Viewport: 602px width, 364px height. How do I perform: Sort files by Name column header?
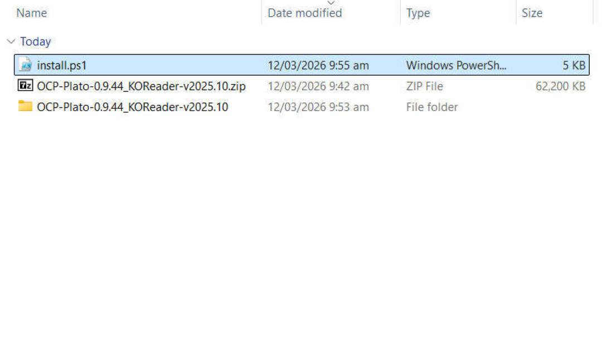pyautogui.click(x=31, y=13)
